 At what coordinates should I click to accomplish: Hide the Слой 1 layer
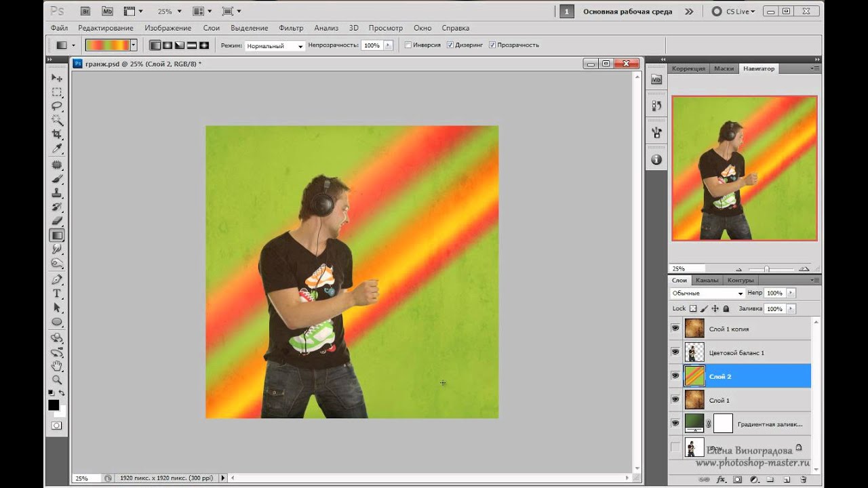pos(675,400)
